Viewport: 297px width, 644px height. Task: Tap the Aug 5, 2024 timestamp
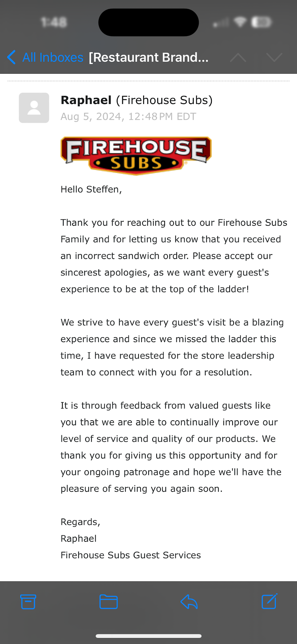click(x=128, y=116)
